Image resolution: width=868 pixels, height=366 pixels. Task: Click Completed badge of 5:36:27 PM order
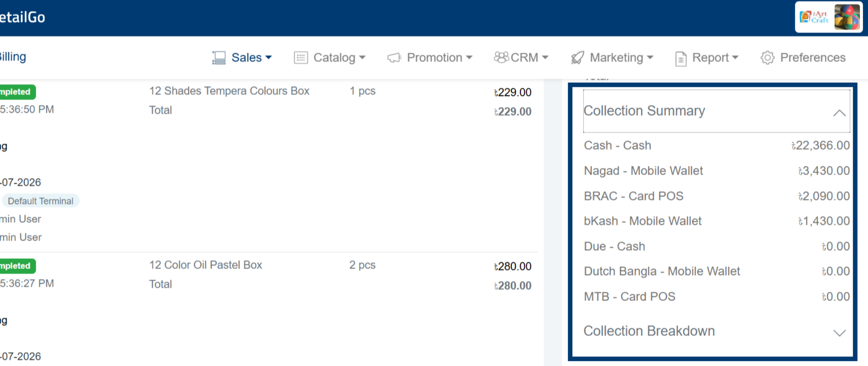(x=17, y=266)
